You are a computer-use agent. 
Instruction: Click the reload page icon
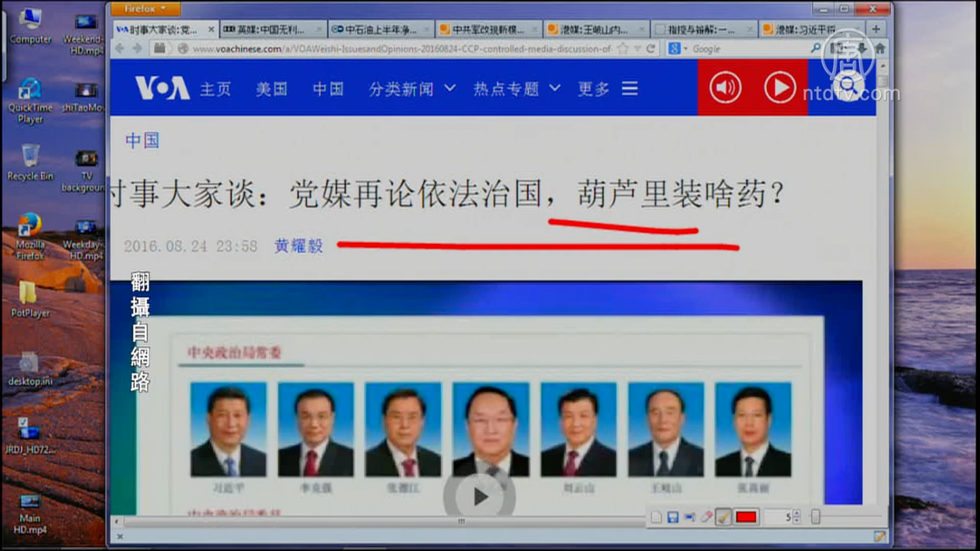point(650,48)
